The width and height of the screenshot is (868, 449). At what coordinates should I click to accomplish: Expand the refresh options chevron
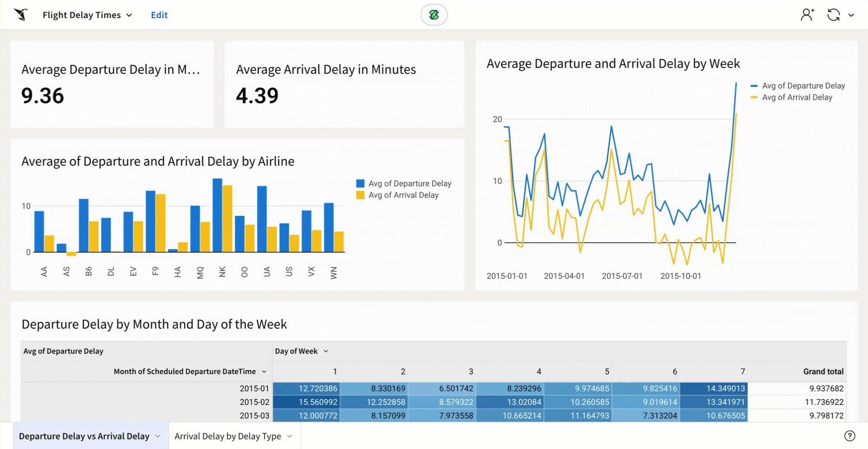[x=851, y=15]
